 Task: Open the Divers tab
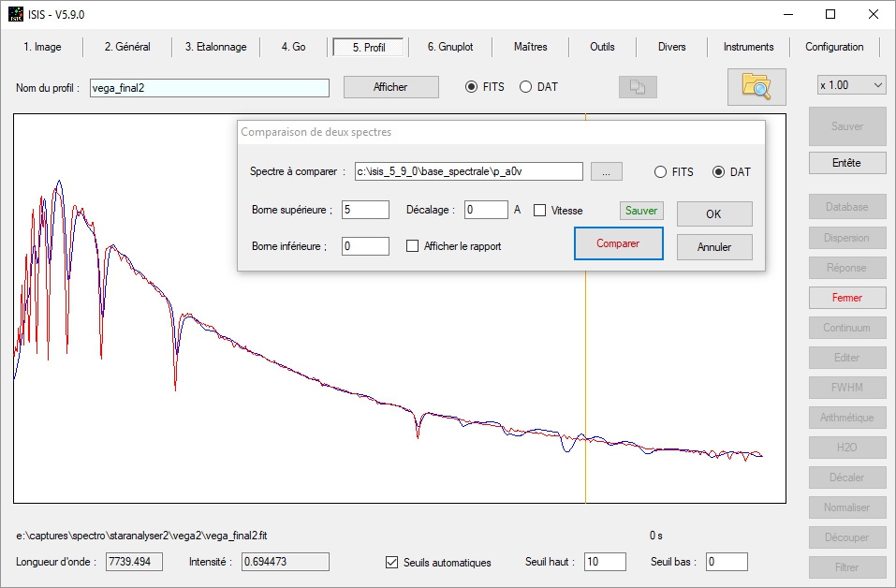point(671,47)
